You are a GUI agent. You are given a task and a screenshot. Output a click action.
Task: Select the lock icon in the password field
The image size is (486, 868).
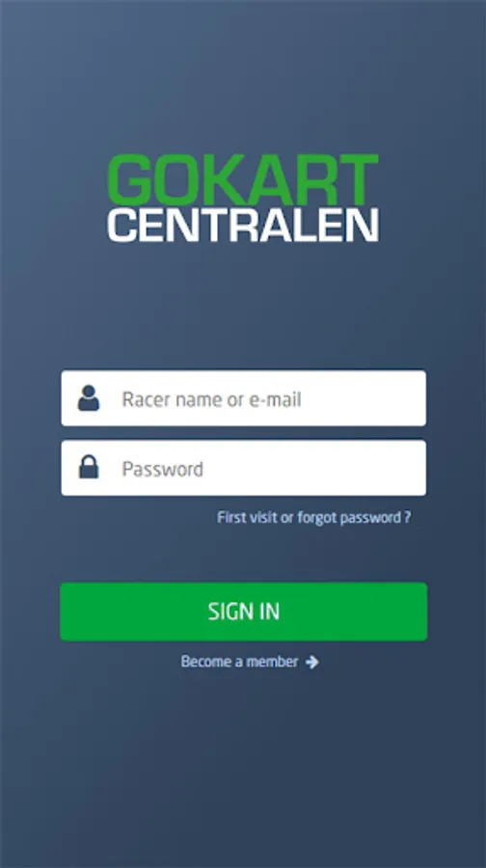(x=89, y=467)
